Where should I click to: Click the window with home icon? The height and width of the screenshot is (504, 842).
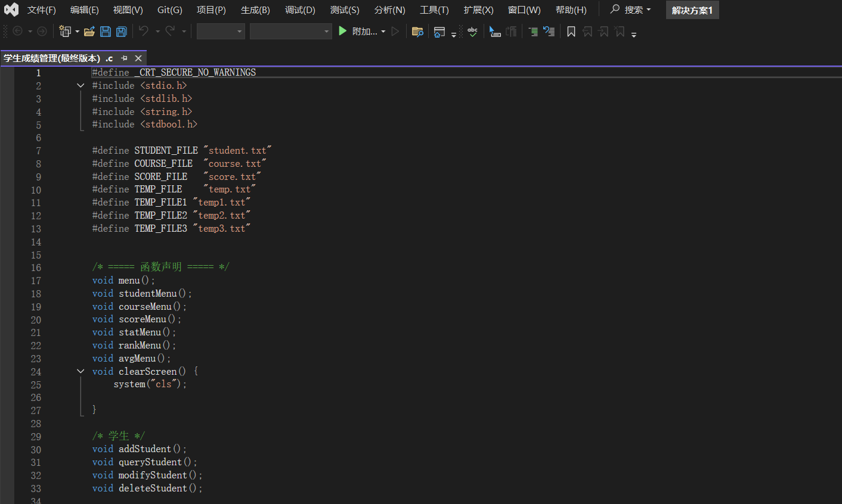(x=439, y=32)
